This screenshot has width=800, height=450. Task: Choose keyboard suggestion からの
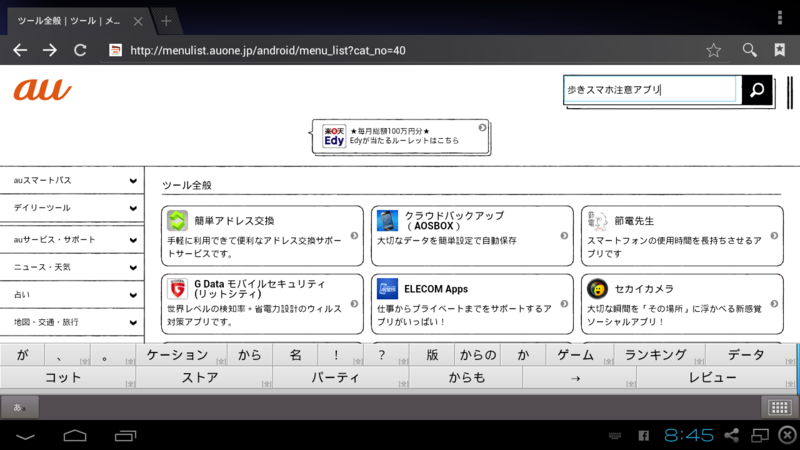coord(477,355)
